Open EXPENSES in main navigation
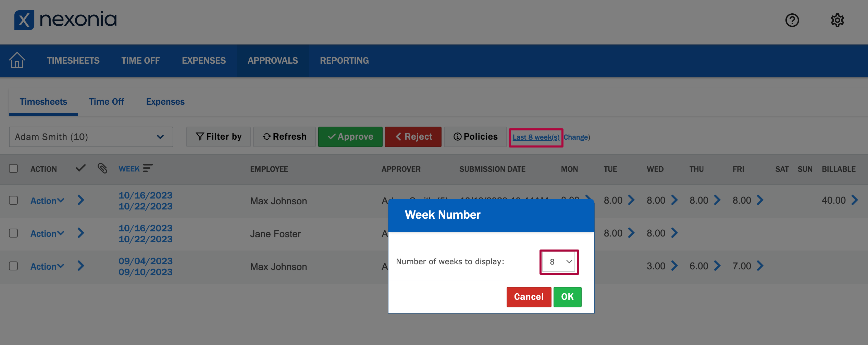The width and height of the screenshot is (868, 345). (x=204, y=61)
